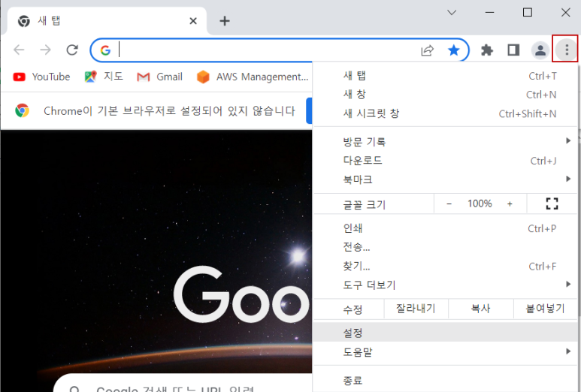581x392 pixels.
Task: Increase zoom with the plus button
Action: click(x=510, y=204)
